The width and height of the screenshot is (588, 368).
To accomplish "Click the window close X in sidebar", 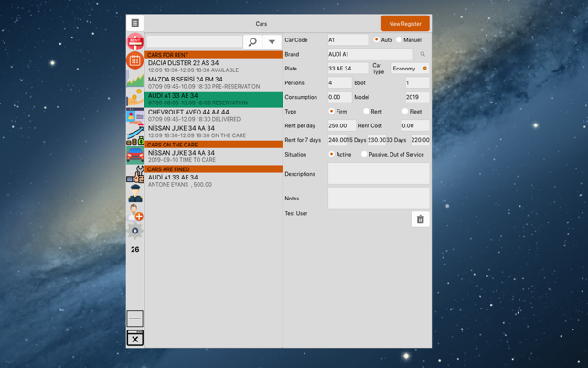I will click(x=135, y=339).
